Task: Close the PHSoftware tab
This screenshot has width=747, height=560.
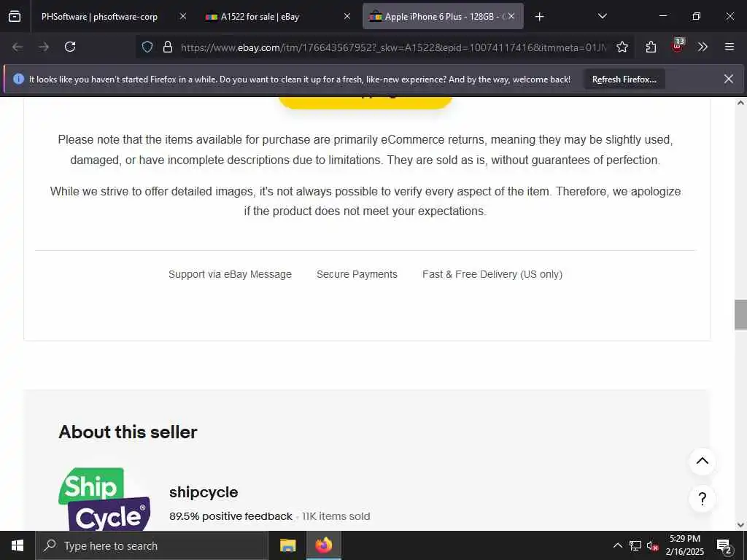Action: click(183, 16)
